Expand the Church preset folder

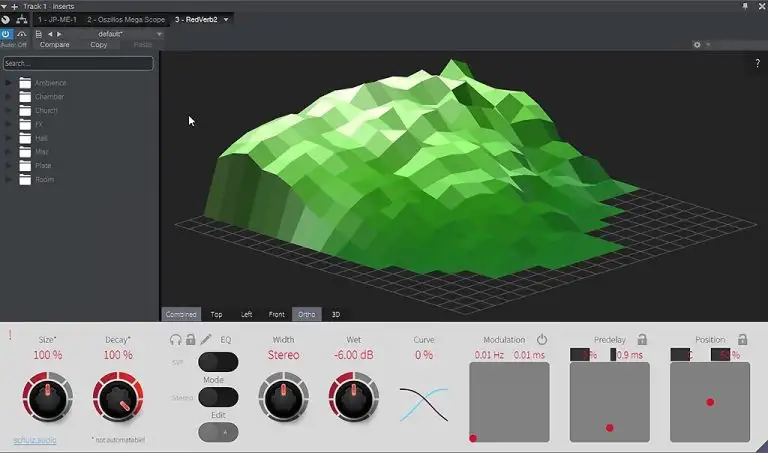[x=8, y=110]
